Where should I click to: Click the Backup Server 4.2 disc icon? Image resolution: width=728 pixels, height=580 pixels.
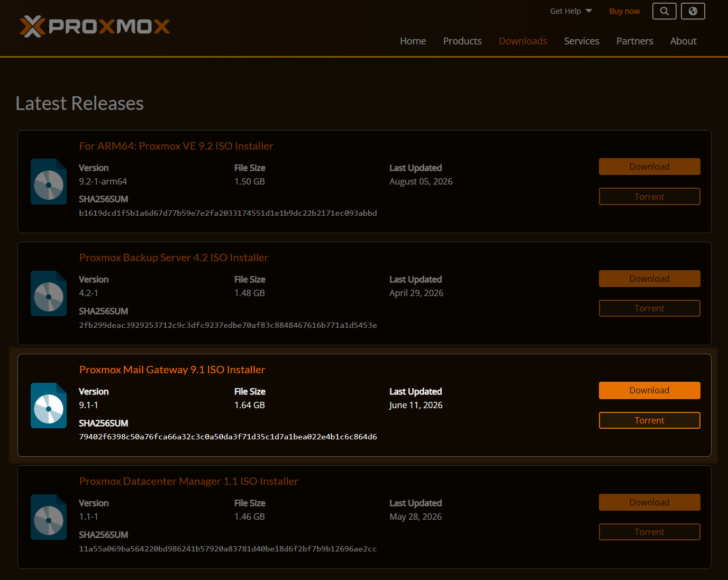49,293
